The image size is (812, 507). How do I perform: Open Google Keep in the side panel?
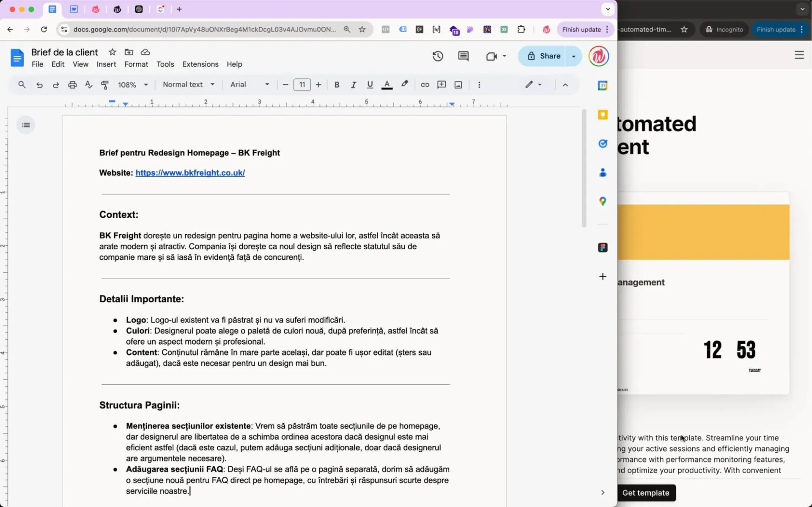pyautogui.click(x=603, y=115)
